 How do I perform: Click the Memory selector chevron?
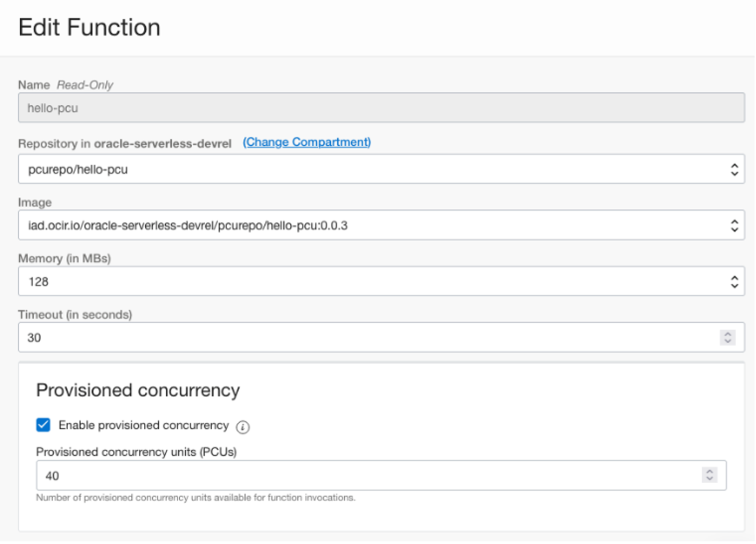(x=735, y=282)
